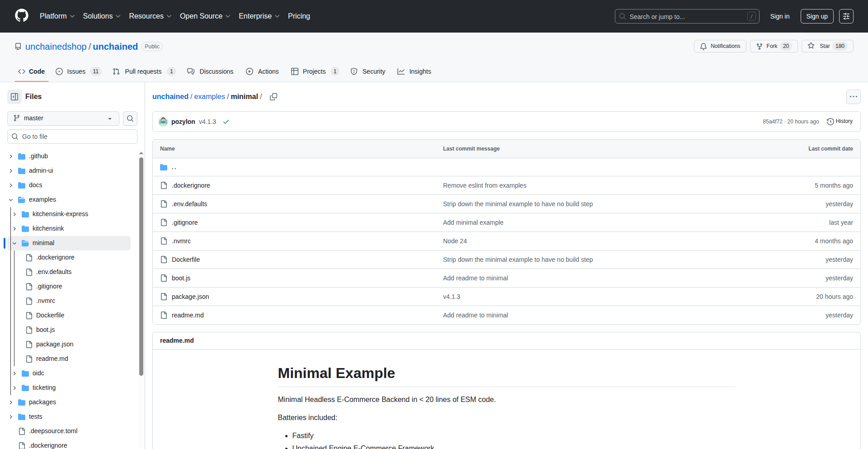Click the copy path icon next to breadcrumb
Viewport: 868px width, 449px height.
[x=274, y=97]
